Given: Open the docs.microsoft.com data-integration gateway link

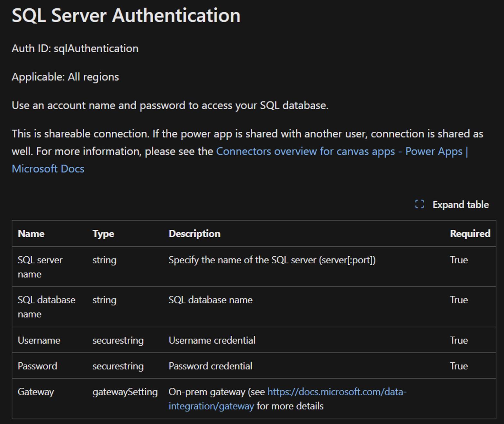Looking at the screenshot, I should [288, 399].
